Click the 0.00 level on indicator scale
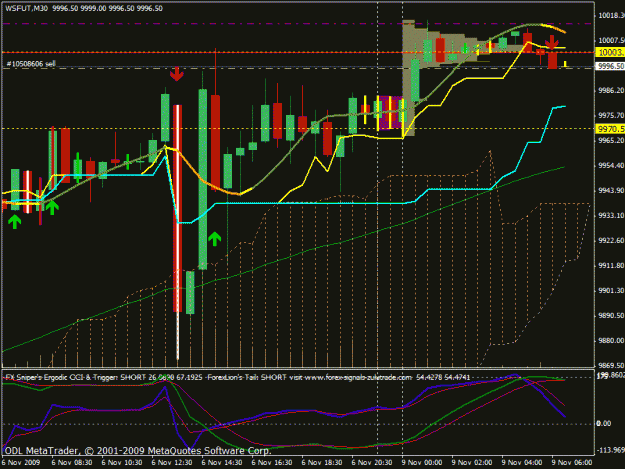The height and width of the screenshot is (469, 625). point(603,423)
